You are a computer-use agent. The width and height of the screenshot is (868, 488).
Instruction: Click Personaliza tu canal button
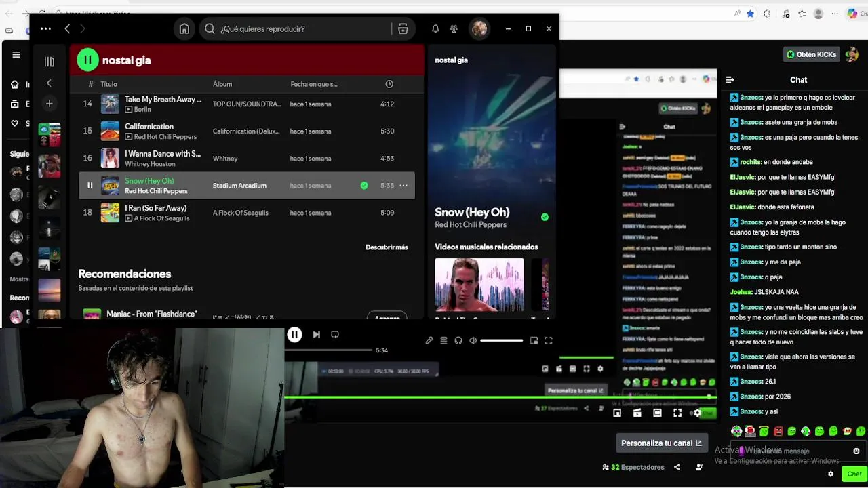662,443
